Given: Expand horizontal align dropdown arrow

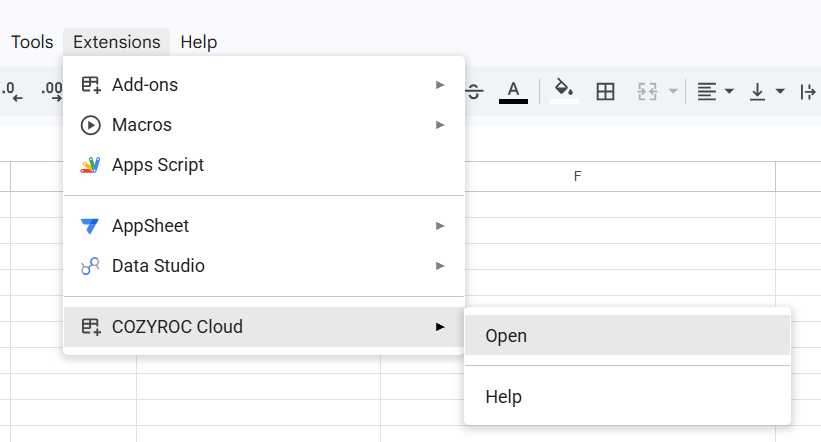Looking at the screenshot, I should click(728, 92).
